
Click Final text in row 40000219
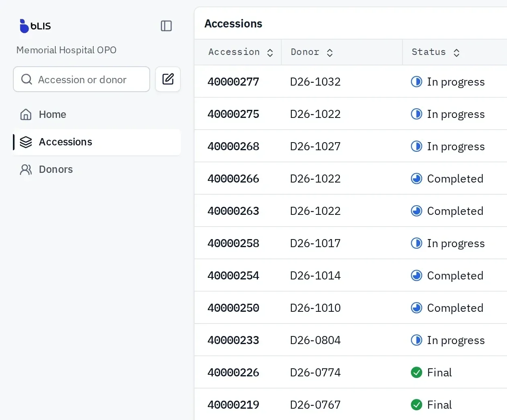point(439,405)
